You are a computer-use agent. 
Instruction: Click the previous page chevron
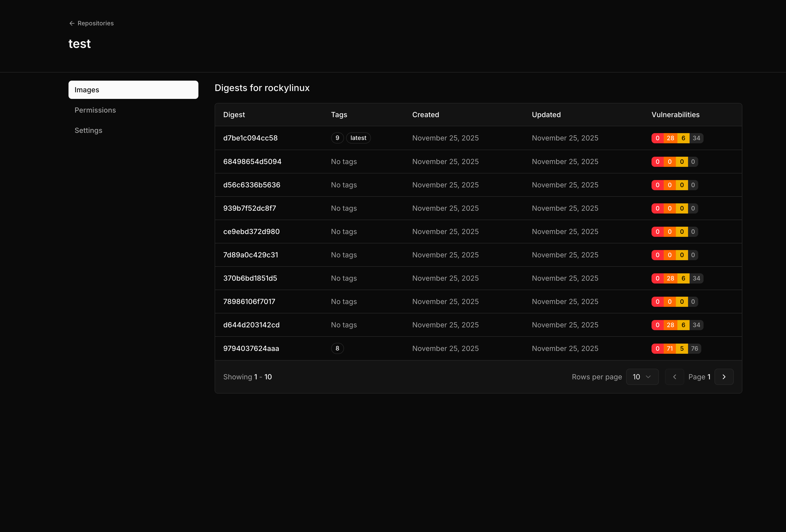pyautogui.click(x=674, y=377)
